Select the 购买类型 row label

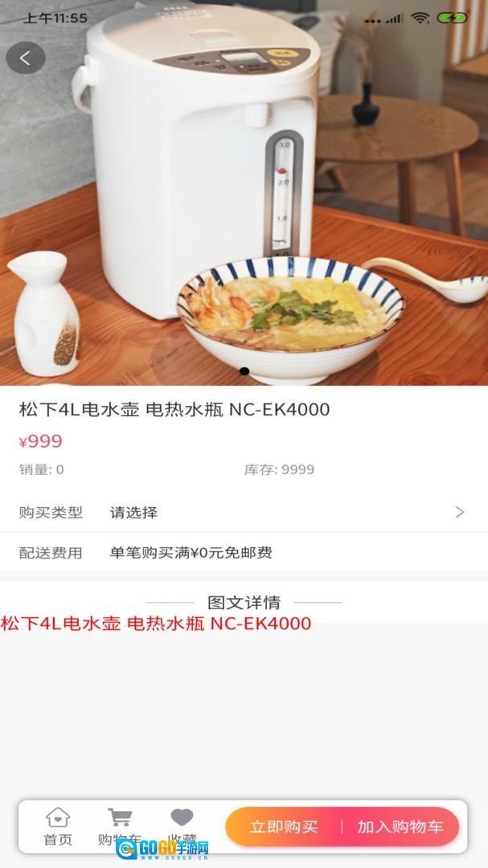51,512
